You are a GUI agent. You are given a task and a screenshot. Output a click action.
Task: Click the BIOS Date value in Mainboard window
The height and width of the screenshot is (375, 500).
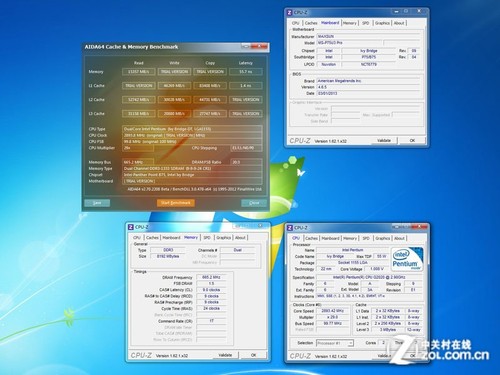point(368,94)
